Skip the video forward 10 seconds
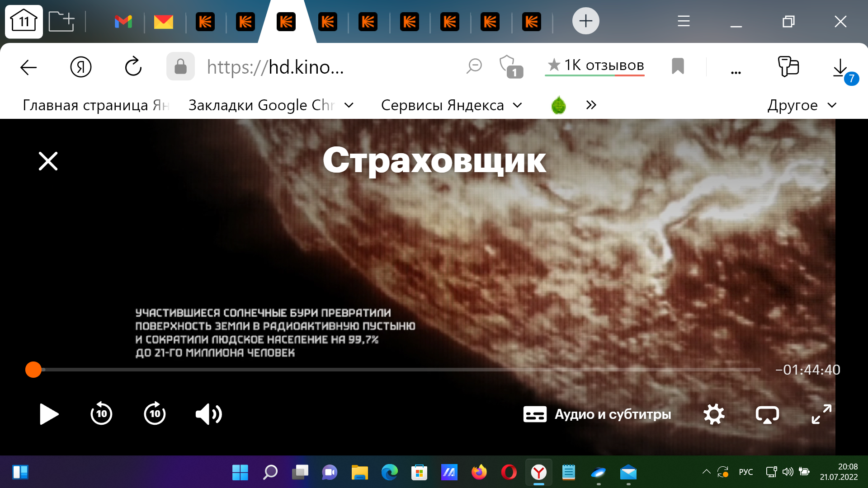 pyautogui.click(x=155, y=414)
